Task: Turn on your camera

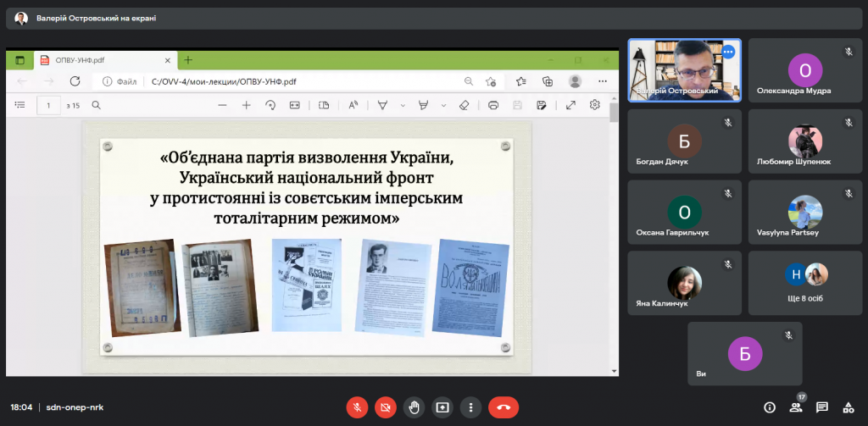Action: click(x=386, y=407)
